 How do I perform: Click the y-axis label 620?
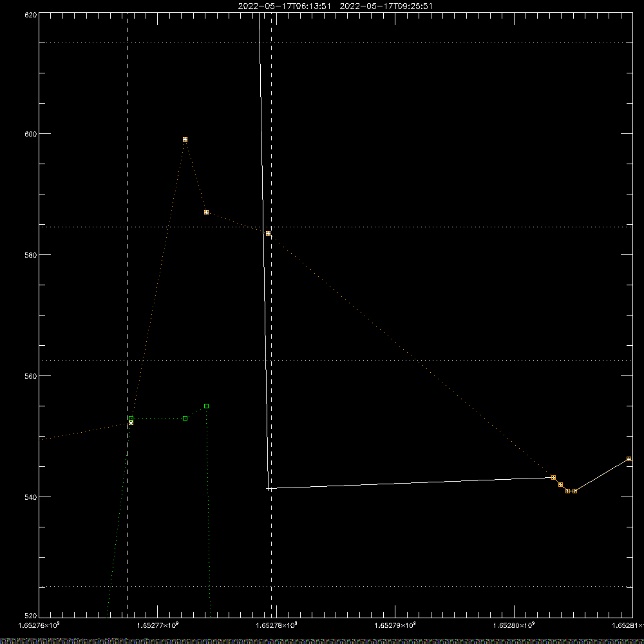pyautogui.click(x=31, y=15)
